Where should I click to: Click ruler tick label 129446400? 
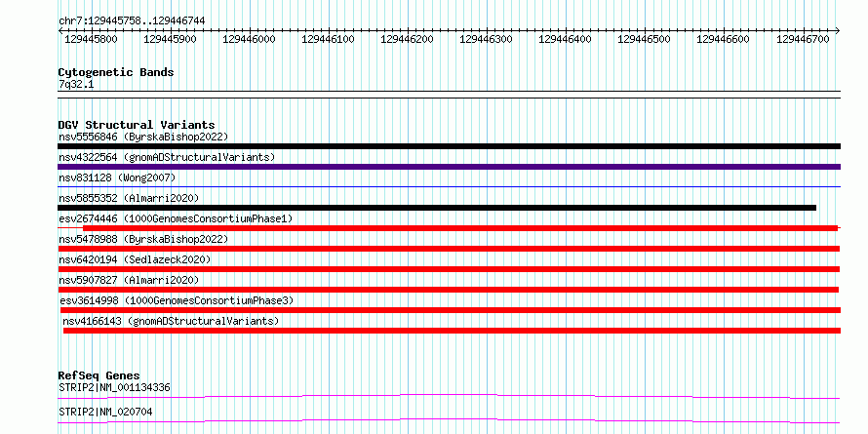coord(565,39)
